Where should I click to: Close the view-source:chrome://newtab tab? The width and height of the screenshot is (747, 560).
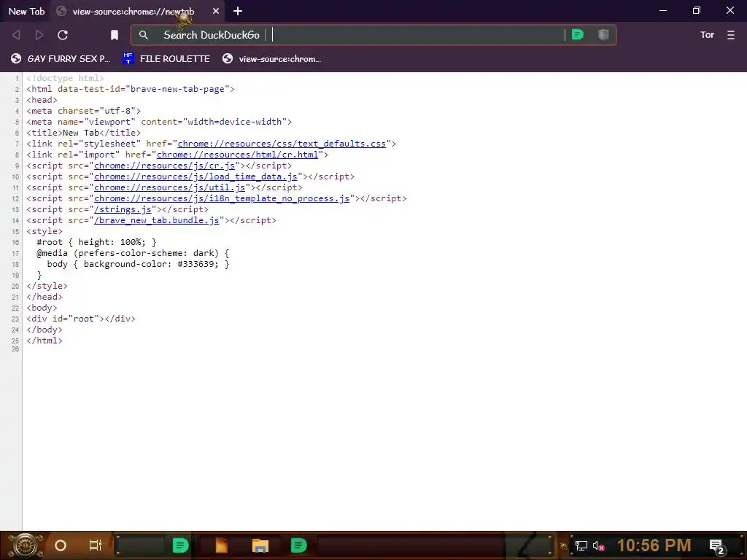(216, 11)
